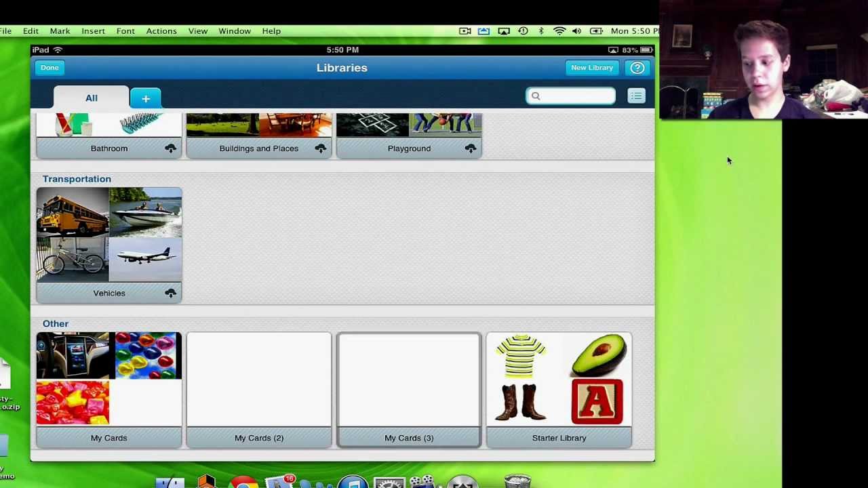Click the magnifier icon in search box

pos(536,96)
